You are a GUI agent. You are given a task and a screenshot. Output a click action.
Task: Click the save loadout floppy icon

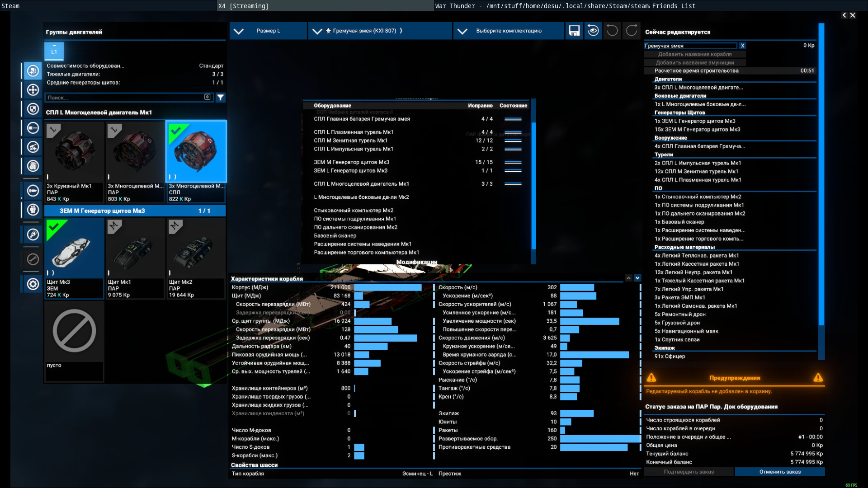pos(574,31)
